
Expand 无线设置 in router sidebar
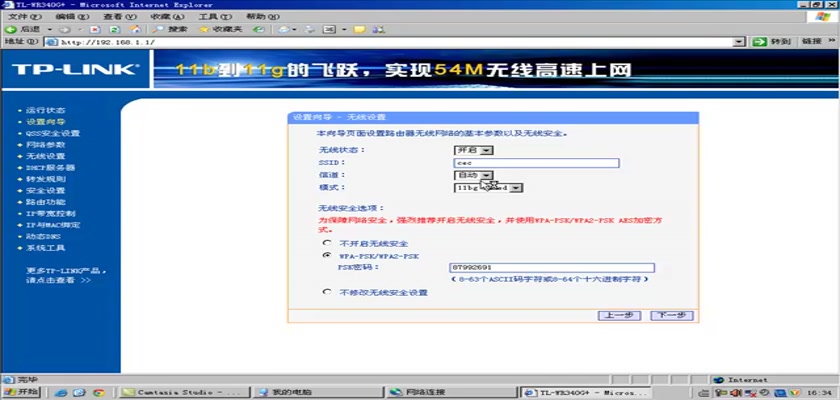pyautogui.click(x=46, y=156)
